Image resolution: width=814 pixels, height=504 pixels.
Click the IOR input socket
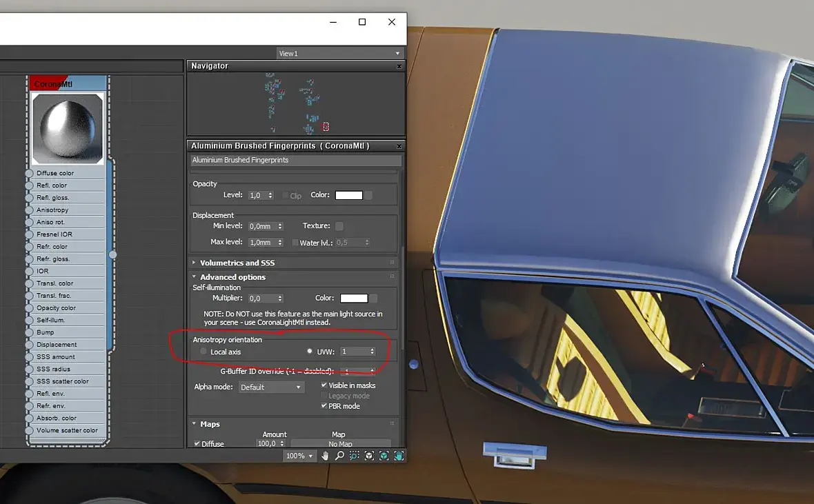[29, 271]
